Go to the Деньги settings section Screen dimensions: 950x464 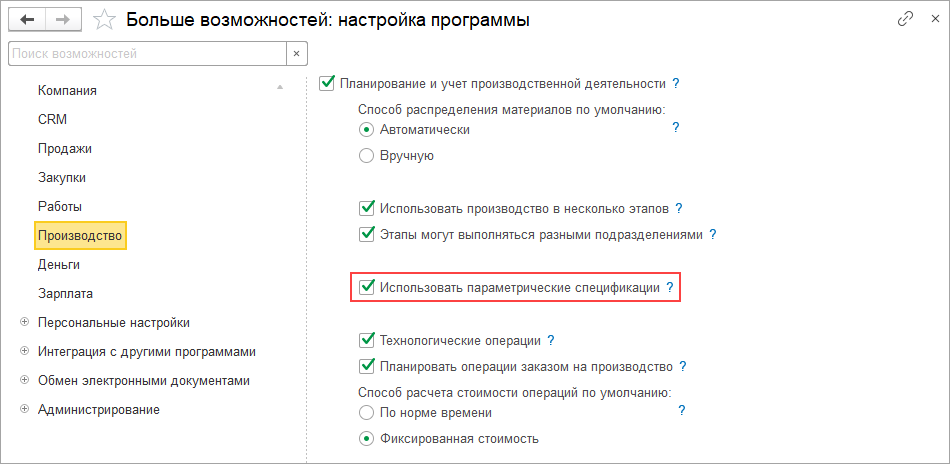click(x=59, y=265)
